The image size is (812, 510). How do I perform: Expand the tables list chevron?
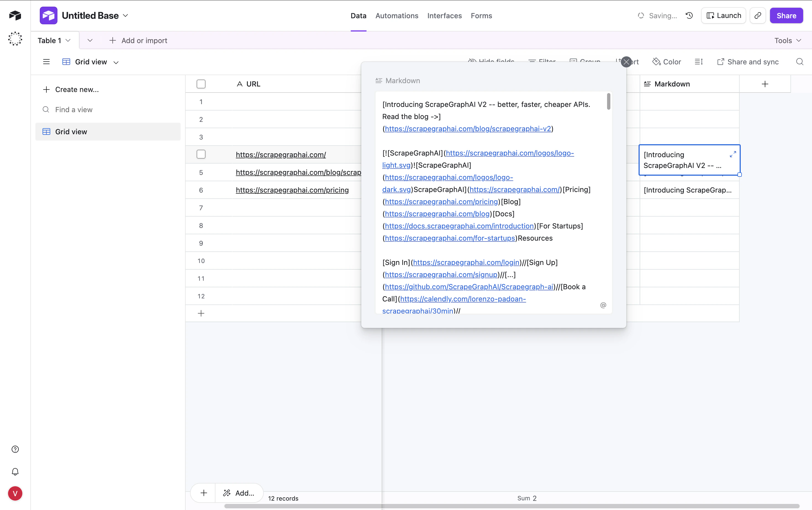90,41
